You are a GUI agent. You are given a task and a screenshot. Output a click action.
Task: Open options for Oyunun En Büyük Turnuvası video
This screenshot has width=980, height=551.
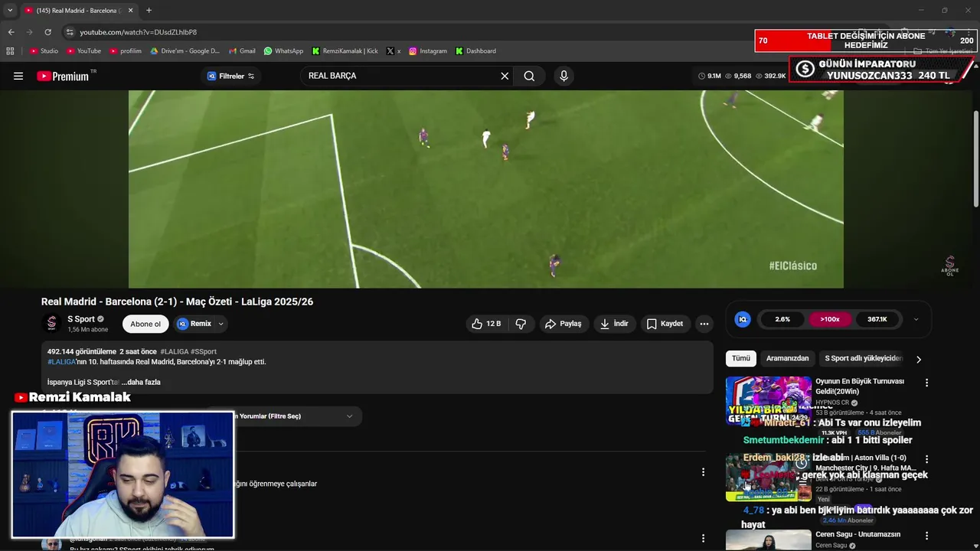(926, 383)
